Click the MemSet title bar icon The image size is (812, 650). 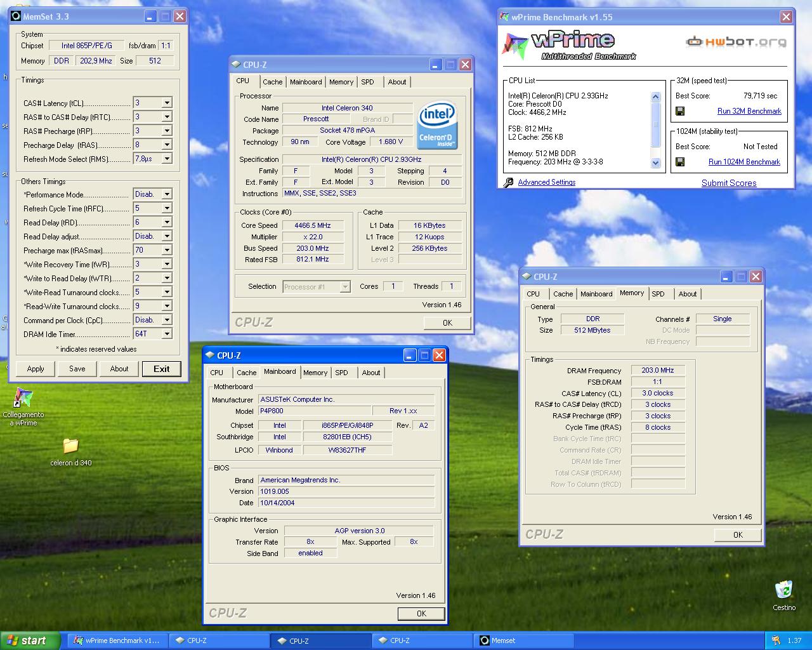tap(16, 16)
